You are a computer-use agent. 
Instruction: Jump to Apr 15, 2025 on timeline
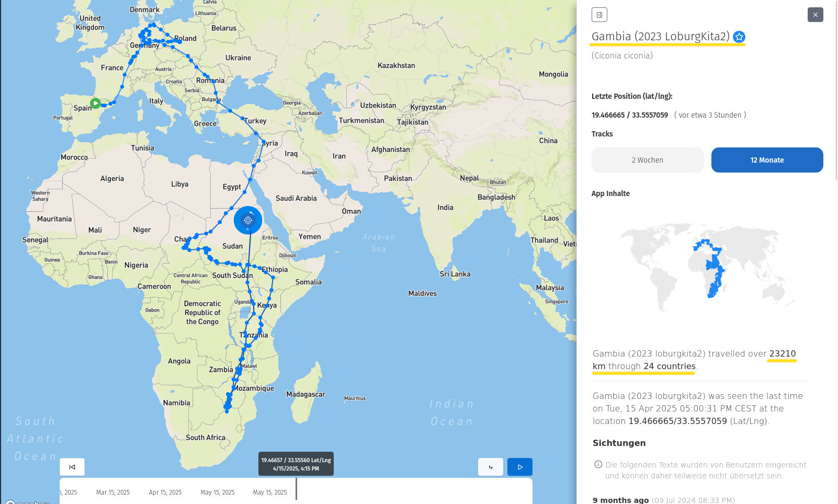click(165, 492)
